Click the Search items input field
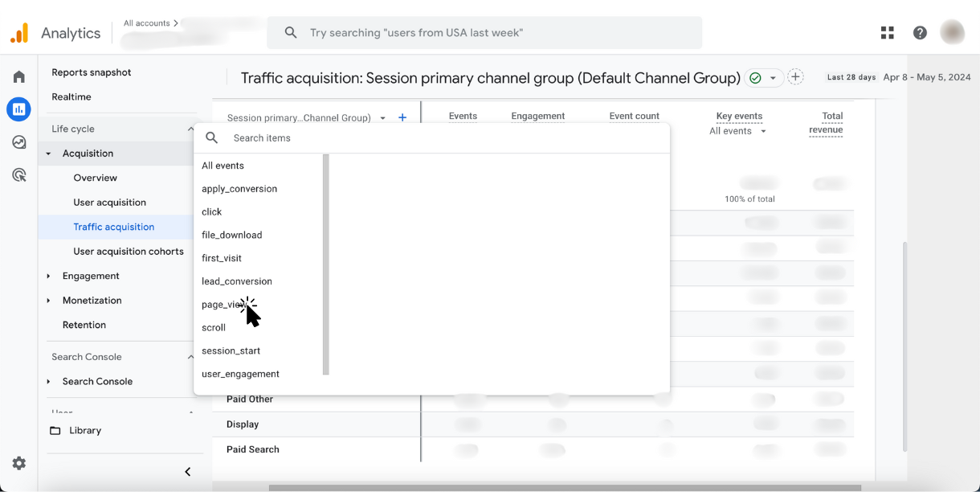 coord(321,137)
